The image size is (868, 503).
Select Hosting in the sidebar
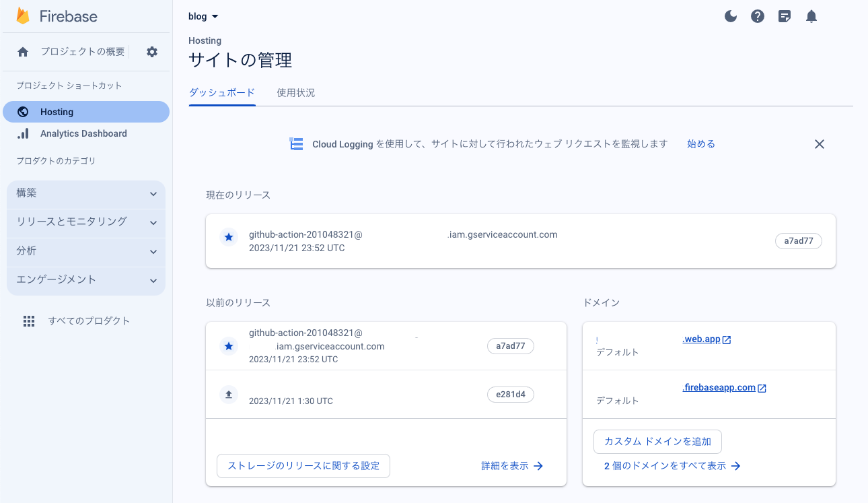86,112
